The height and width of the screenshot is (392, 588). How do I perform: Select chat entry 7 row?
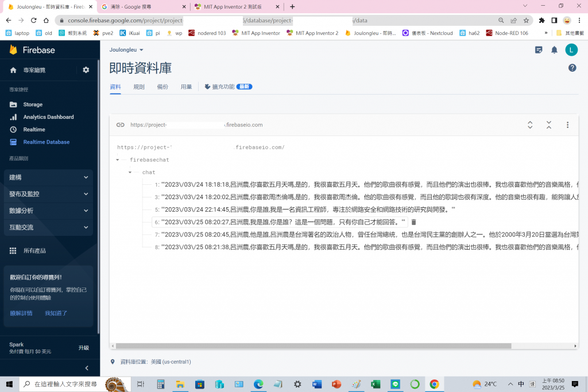point(366,235)
